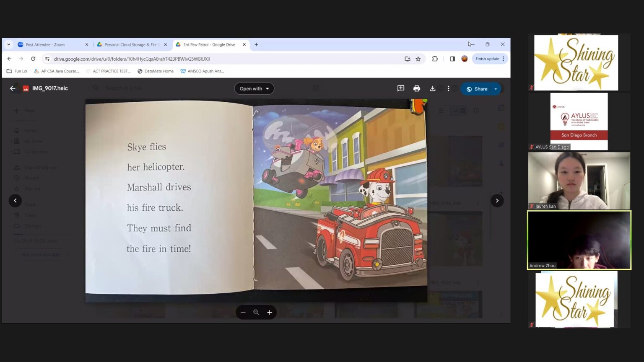Open dimmed Trash in Drive sidebar
This screenshot has height=362, width=644.
tap(30, 215)
